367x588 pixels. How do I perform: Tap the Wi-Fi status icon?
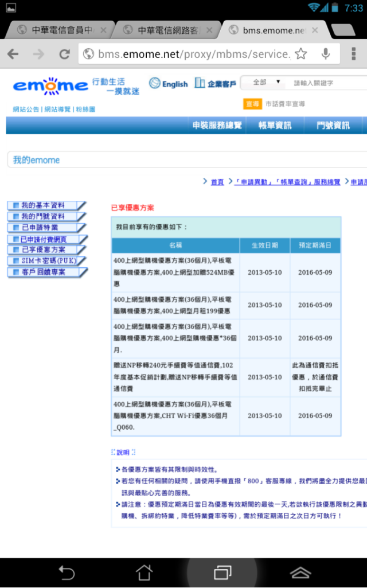pos(314,7)
